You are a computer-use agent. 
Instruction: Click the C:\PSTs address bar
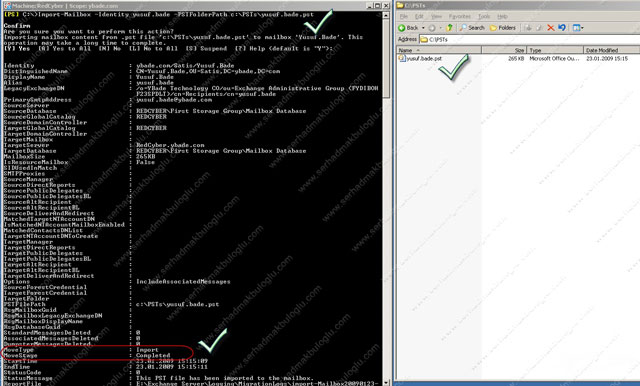529,39
